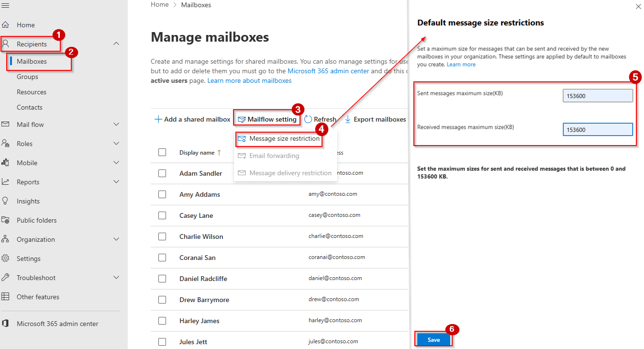Open Public folders from the sidebar
644x349 pixels.
point(36,220)
